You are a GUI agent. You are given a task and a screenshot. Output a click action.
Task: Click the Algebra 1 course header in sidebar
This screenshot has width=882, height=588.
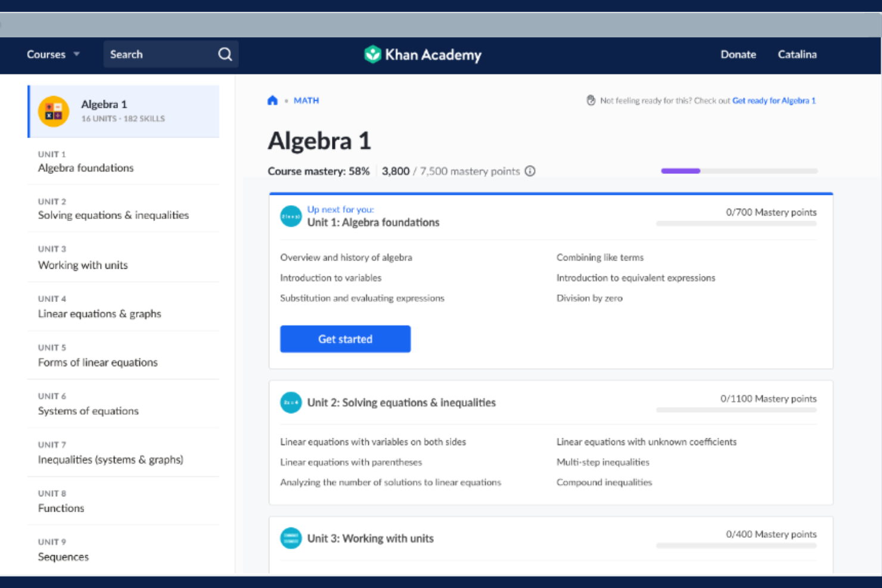click(123, 111)
